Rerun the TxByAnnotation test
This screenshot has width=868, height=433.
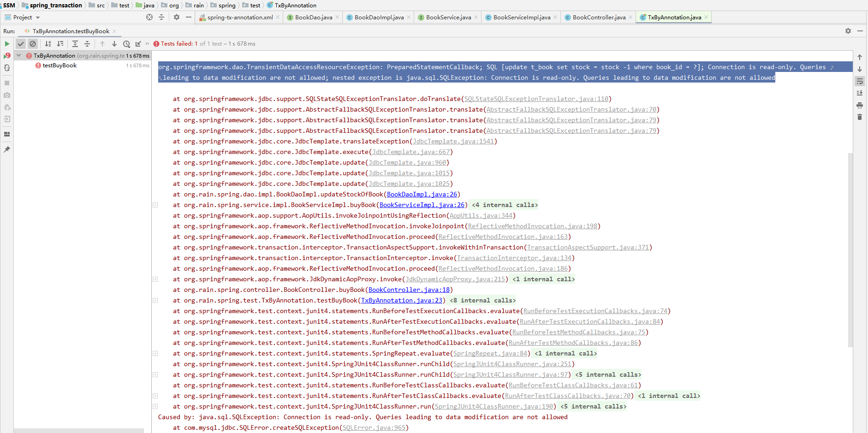click(x=7, y=44)
